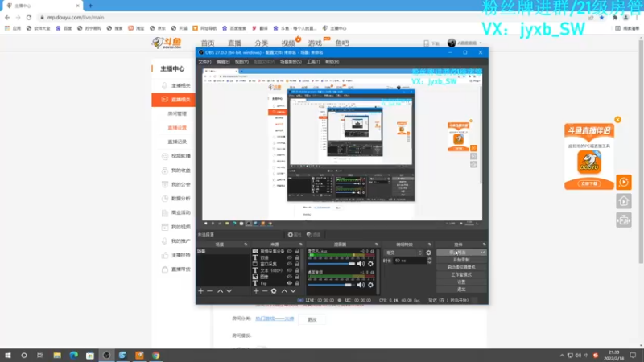The width and height of the screenshot is (644, 362).
Task: Open OBS 编辑(E) menu
Action: [x=223, y=62]
